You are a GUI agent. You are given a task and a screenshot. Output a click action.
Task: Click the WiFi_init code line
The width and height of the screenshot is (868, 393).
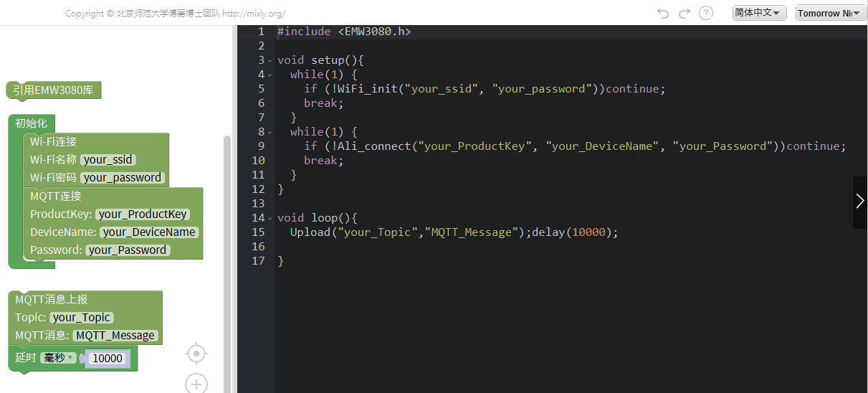point(485,89)
